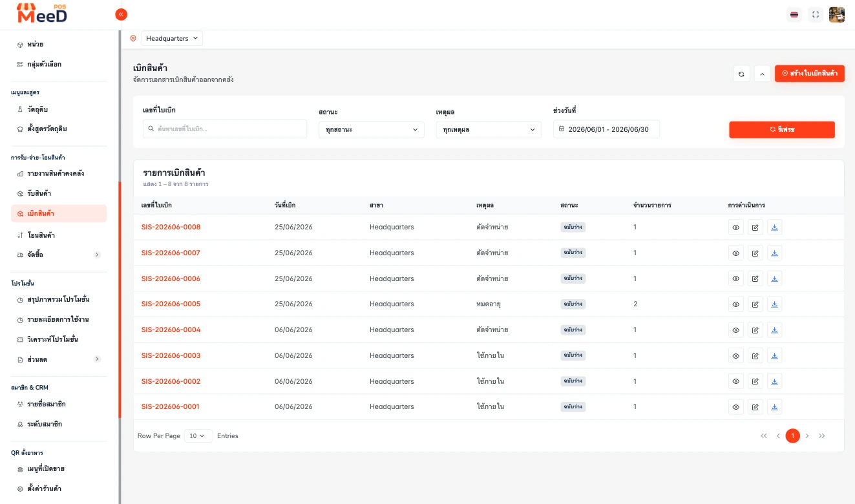
Task: Edit the SIS-202606-0003 entry
Action: click(755, 355)
